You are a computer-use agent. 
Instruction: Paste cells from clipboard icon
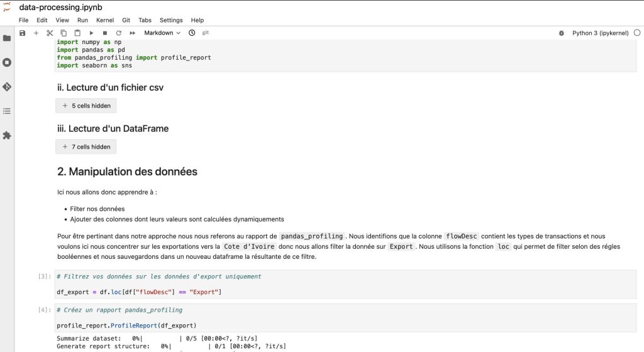click(x=77, y=33)
